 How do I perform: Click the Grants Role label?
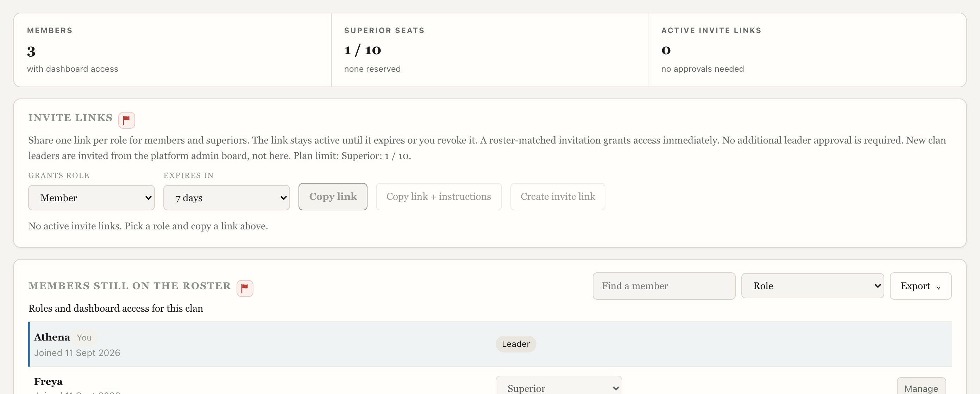pos(59,175)
